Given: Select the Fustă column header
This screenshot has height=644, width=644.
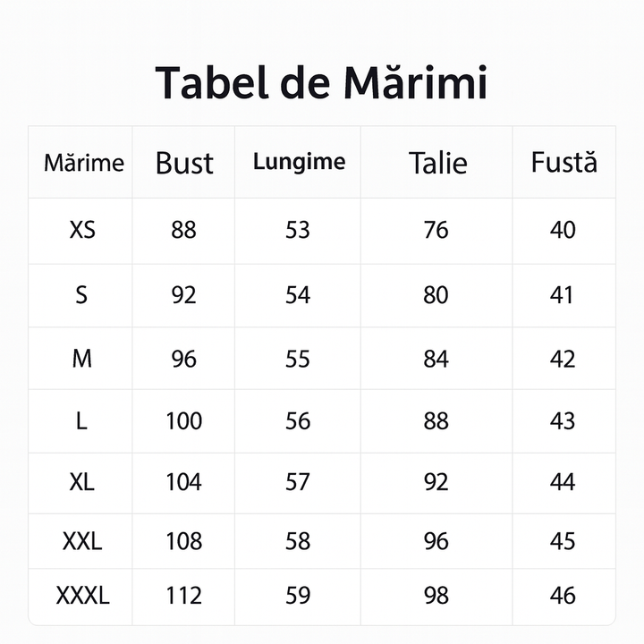Looking at the screenshot, I should point(563,163).
